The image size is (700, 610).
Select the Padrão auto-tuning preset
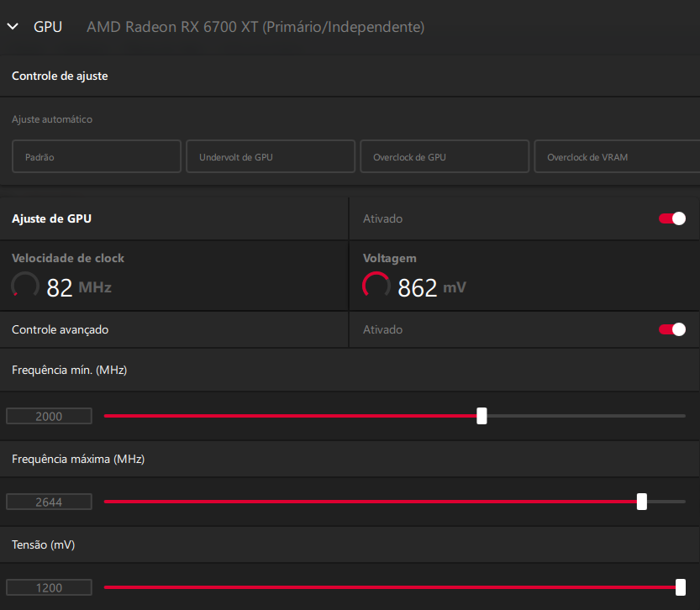pyautogui.click(x=97, y=156)
